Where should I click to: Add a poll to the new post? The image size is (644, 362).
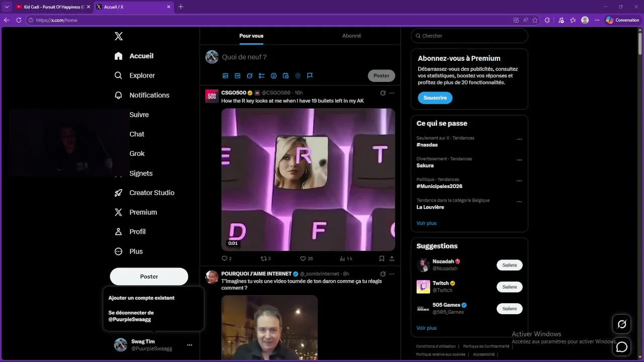(262, 76)
